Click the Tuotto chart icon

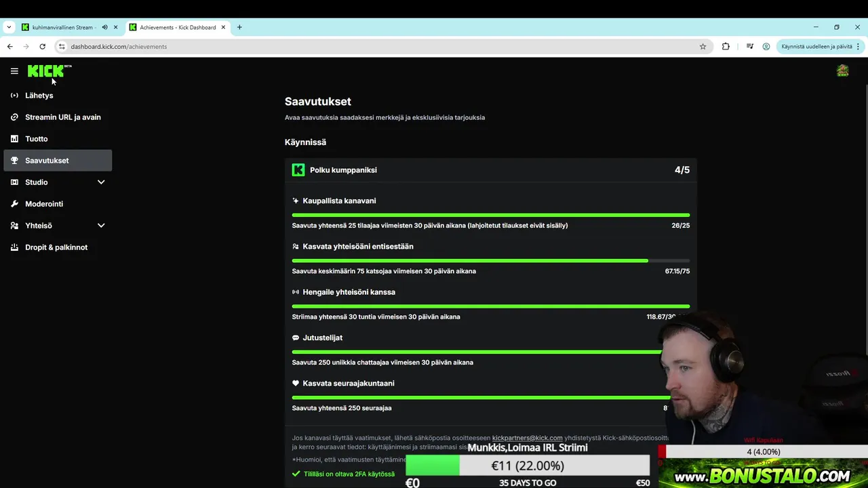[x=14, y=139]
